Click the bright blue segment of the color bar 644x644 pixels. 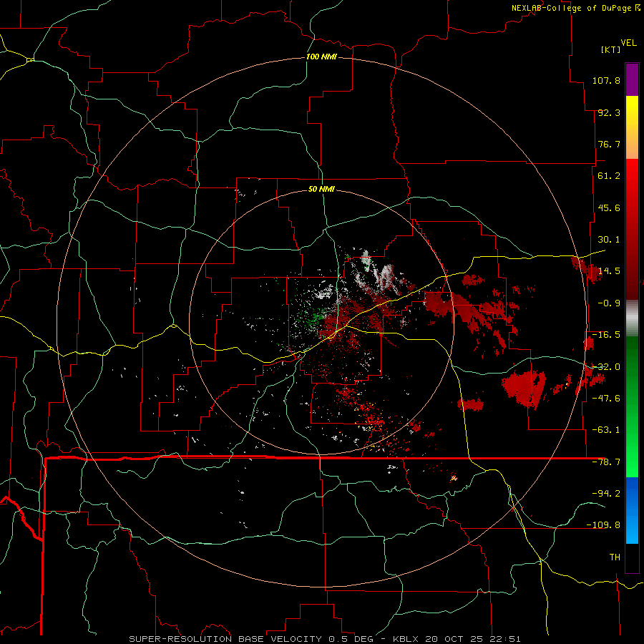click(x=632, y=510)
